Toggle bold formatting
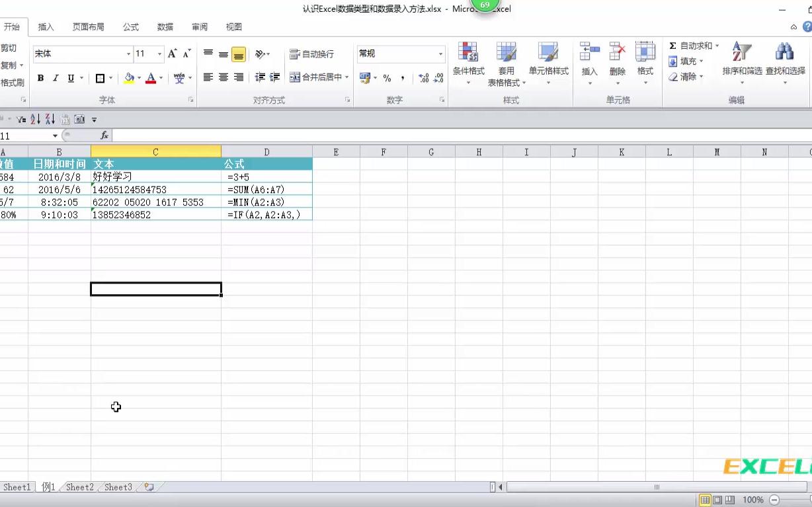The image size is (812, 507). 39,77
